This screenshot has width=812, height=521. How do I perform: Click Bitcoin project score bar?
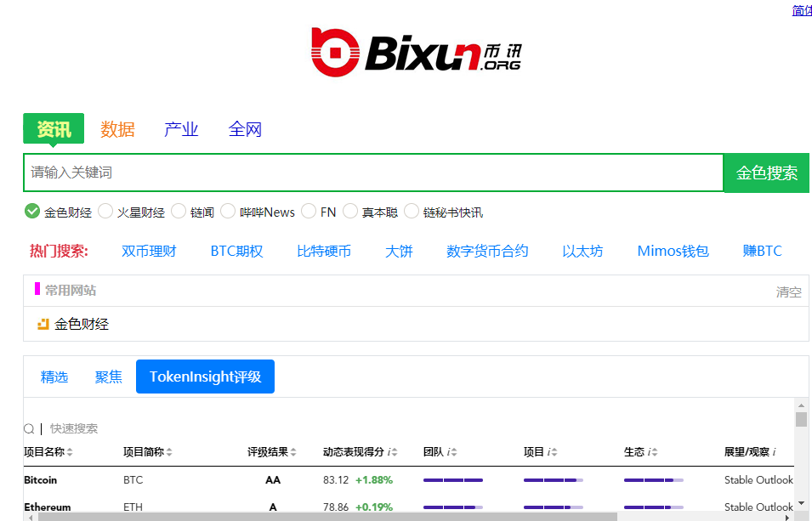pyautogui.click(x=553, y=480)
